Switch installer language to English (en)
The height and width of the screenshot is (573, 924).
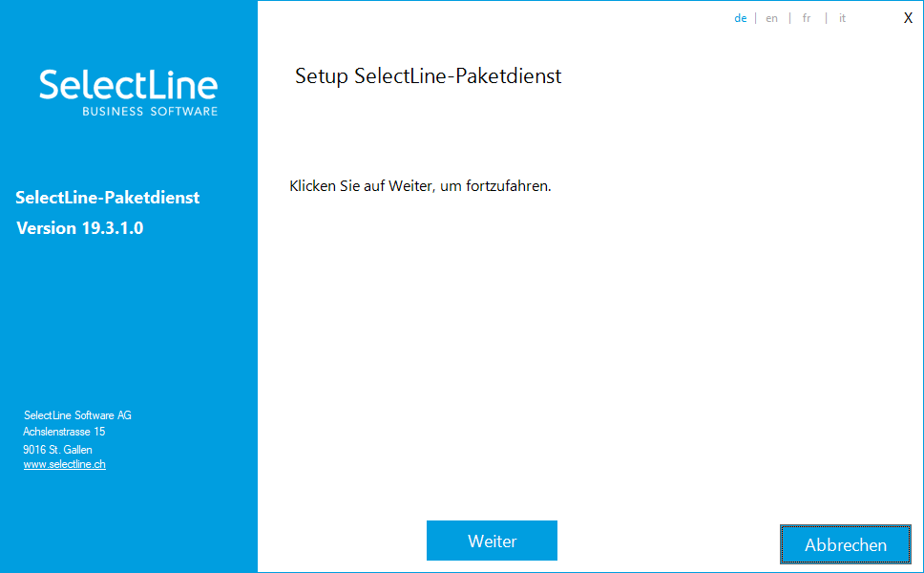point(771,18)
